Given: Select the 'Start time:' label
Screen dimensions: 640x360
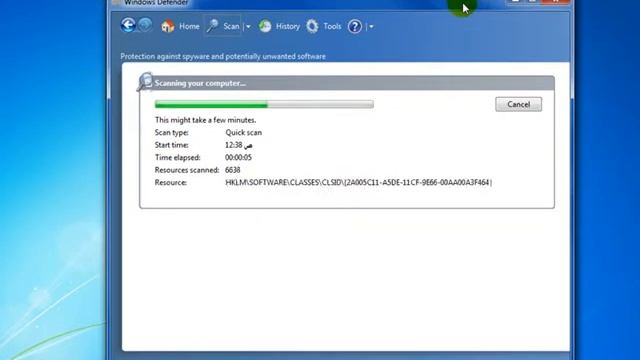Looking at the screenshot, I should [171, 145].
